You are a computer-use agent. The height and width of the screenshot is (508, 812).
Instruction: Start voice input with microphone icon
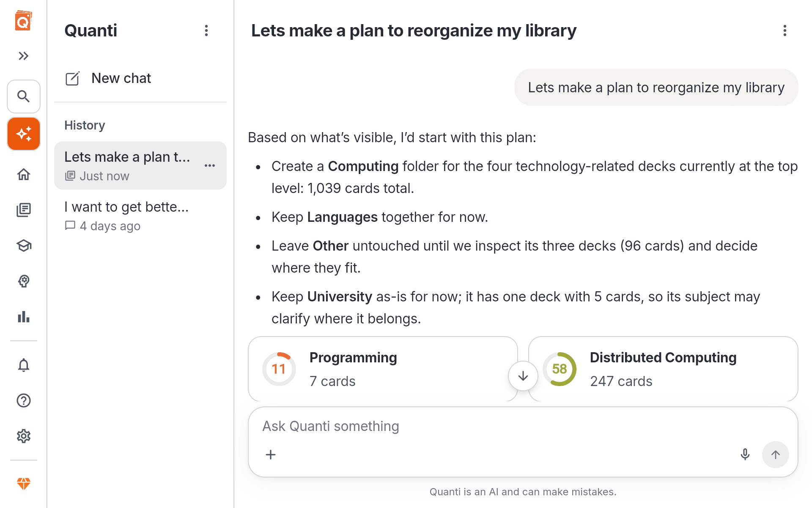click(745, 455)
